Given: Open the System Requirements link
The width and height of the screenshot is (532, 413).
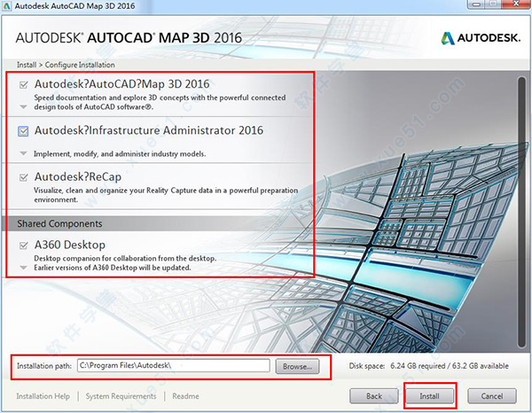Looking at the screenshot, I should (121, 396).
